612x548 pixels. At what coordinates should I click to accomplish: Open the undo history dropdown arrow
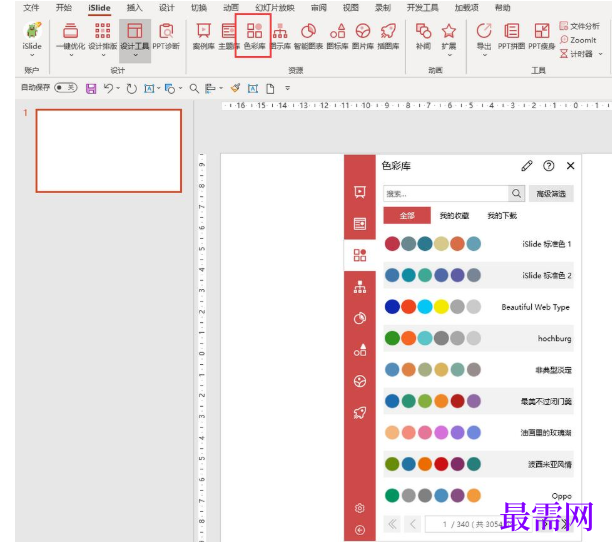(118, 88)
